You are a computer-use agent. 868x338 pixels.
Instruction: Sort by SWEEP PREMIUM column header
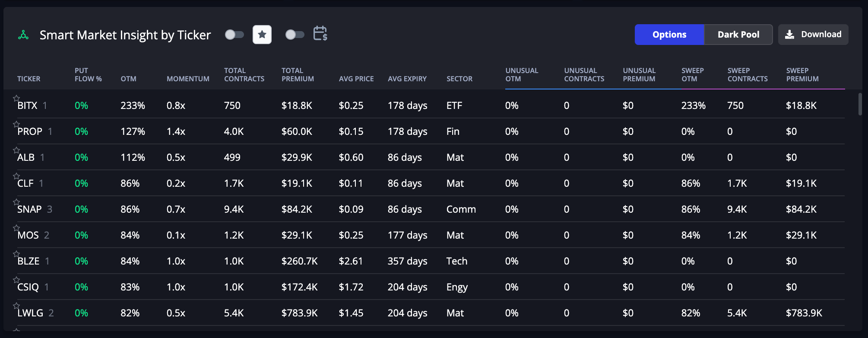802,75
